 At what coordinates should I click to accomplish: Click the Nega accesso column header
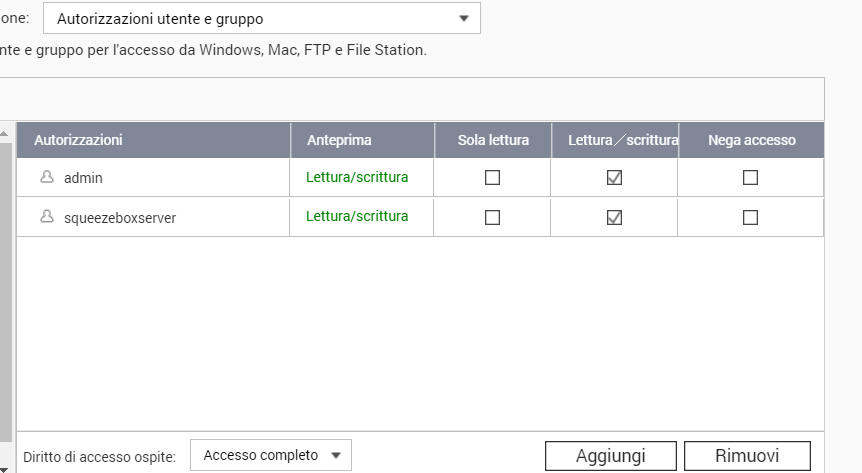751,141
